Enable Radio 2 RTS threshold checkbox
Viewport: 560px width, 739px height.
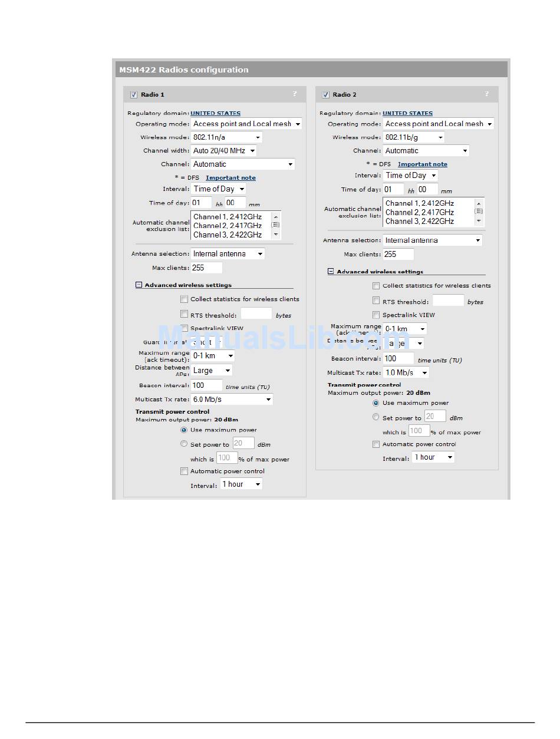pyautogui.click(x=376, y=301)
